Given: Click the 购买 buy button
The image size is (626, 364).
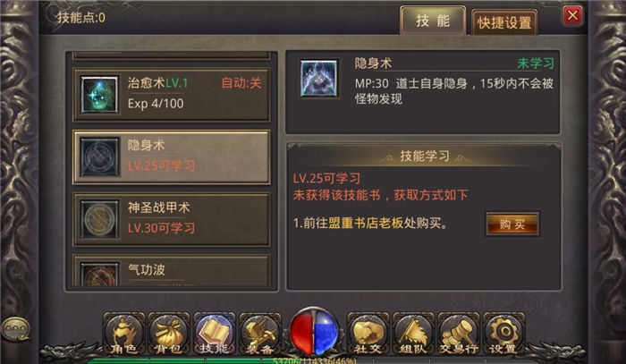Looking at the screenshot, I should [x=512, y=224].
